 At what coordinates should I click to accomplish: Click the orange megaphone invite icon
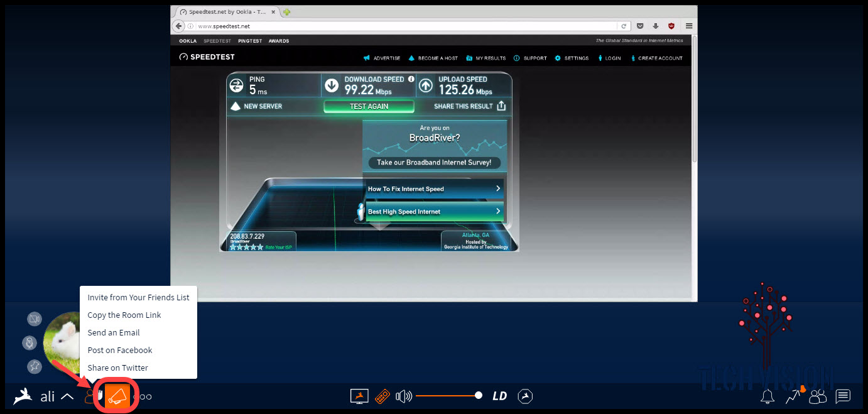[x=117, y=396]
